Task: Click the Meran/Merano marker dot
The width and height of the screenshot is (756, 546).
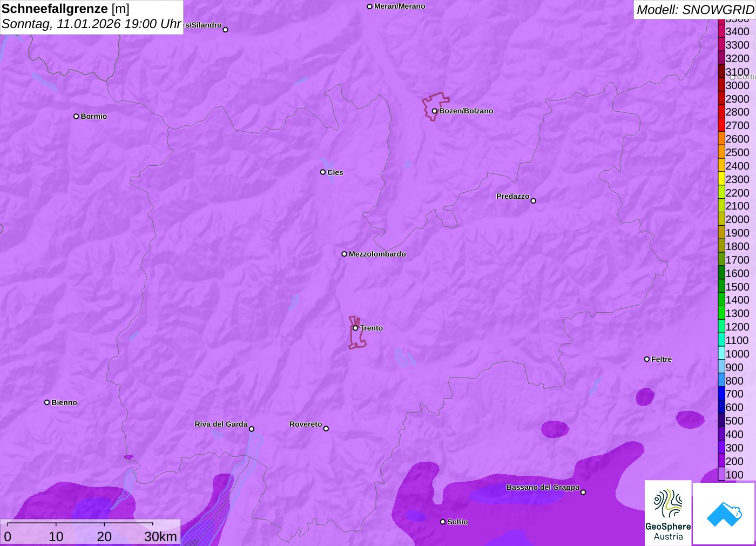Action: click(369, 6)
